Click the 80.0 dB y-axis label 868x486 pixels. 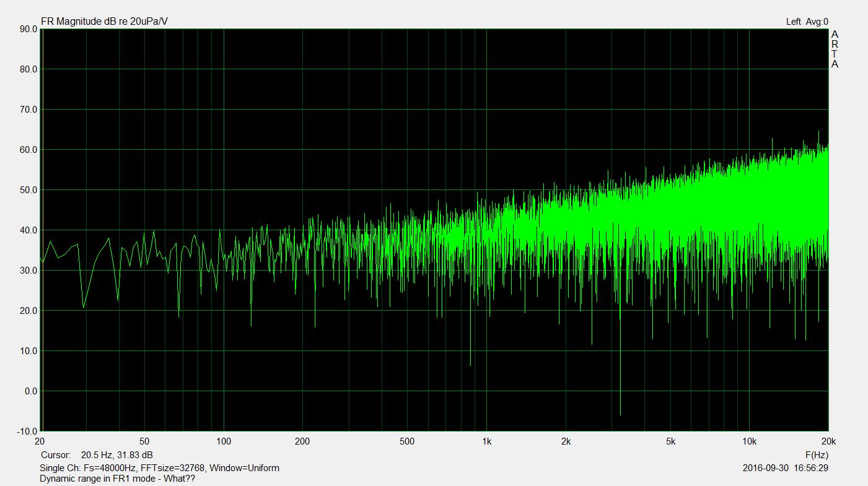pos(28,69)
